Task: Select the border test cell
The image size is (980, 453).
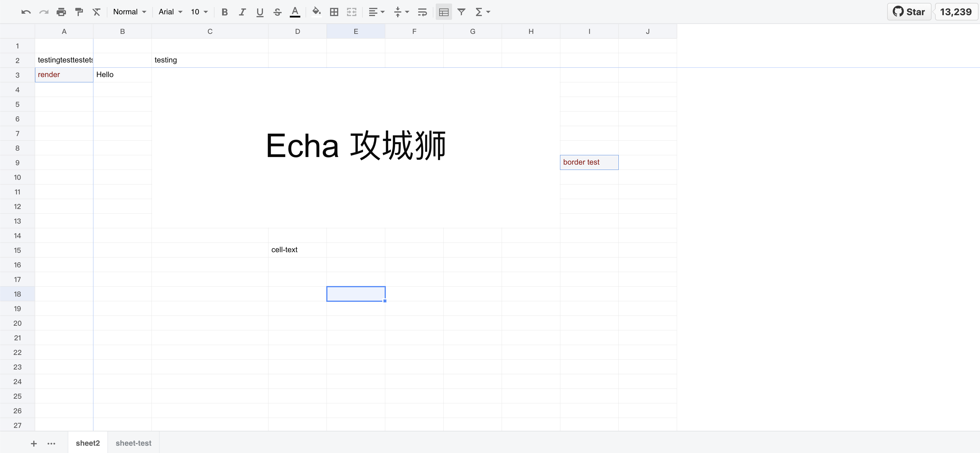Action: (589, 162)
